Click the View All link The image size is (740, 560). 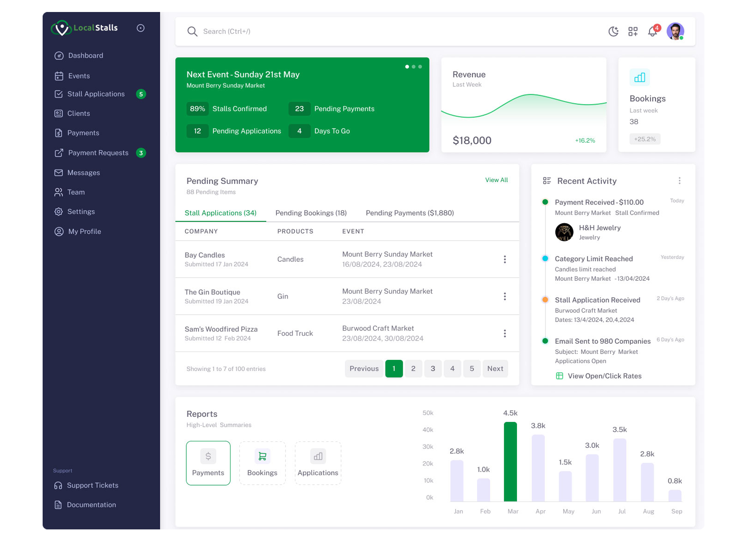[x=496, y=180]
